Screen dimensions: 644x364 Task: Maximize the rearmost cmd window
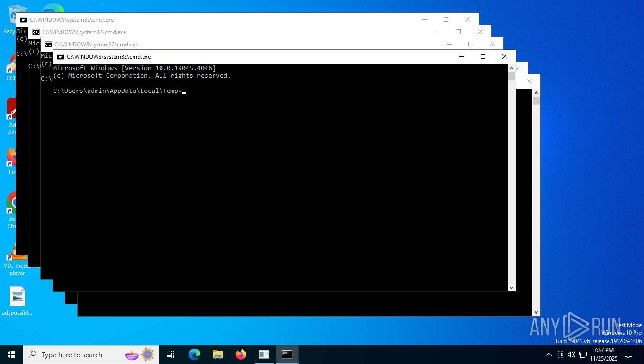446,20
